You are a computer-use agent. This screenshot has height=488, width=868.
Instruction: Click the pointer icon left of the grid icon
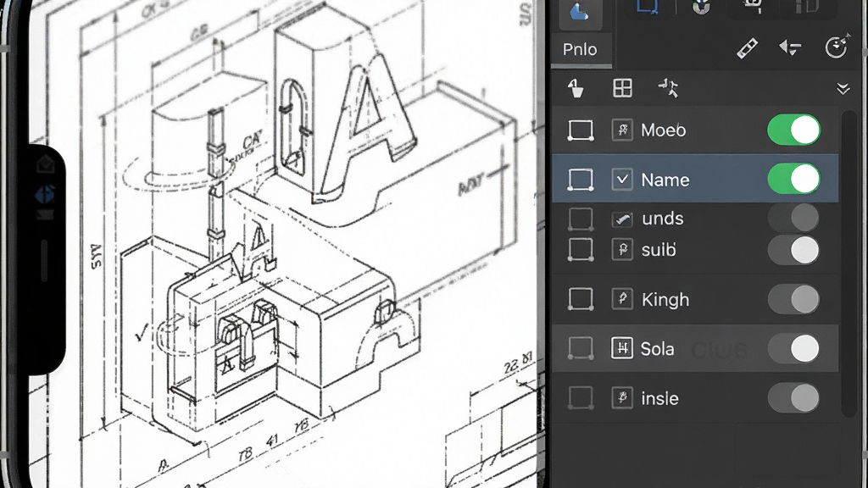point(576,88)
